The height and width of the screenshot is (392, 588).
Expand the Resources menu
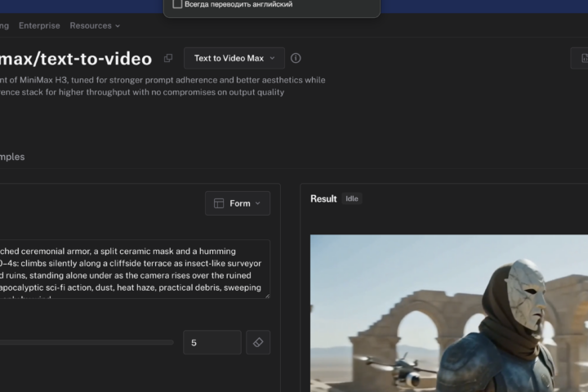(x=95, y=25)
